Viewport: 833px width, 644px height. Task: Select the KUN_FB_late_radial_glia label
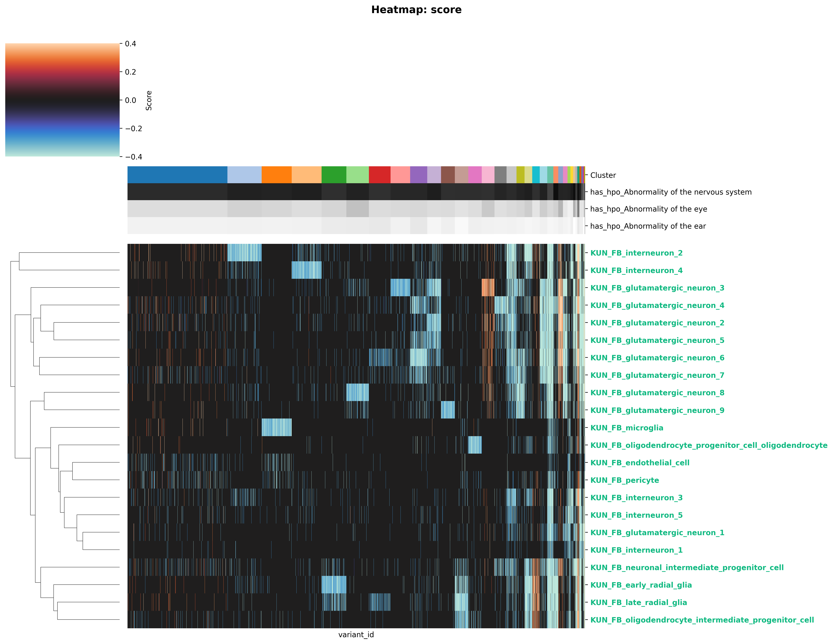638,602
